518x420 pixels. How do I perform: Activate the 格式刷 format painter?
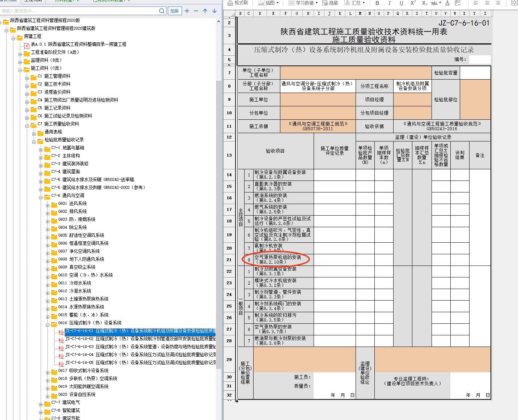238,3
